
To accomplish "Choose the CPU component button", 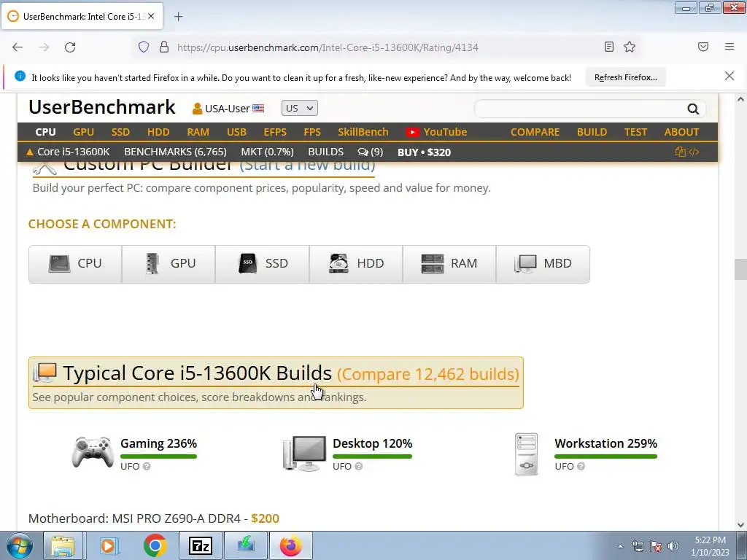I will point(75,264).
